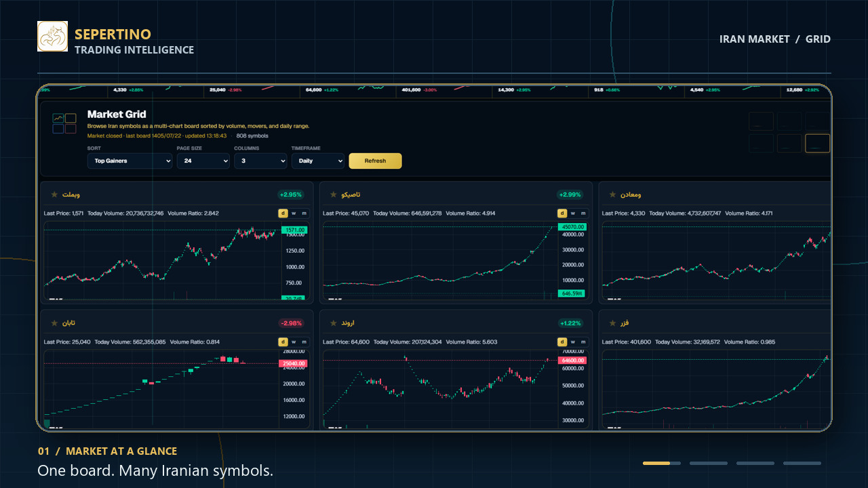This screenshot has width=868, height=488.
Task: Click the Market Grid charts icon
Action: tap(64, 123)
